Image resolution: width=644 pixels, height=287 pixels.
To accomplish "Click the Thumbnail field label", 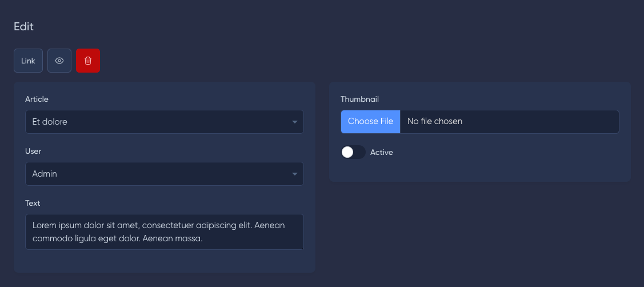I will (x=360, y=99).
